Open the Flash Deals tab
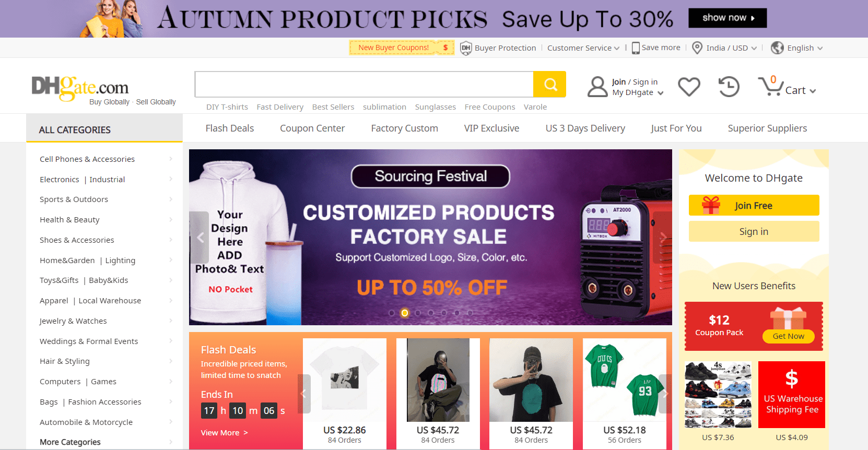This screenshot has width=868, height=450. coord(230,128)
